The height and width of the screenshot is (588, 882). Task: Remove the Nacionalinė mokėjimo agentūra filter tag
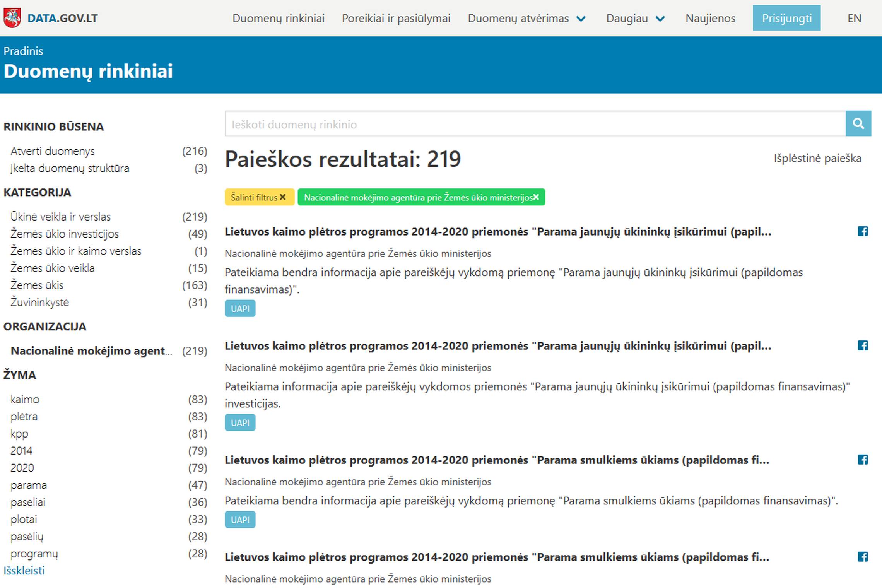(536, 197)
